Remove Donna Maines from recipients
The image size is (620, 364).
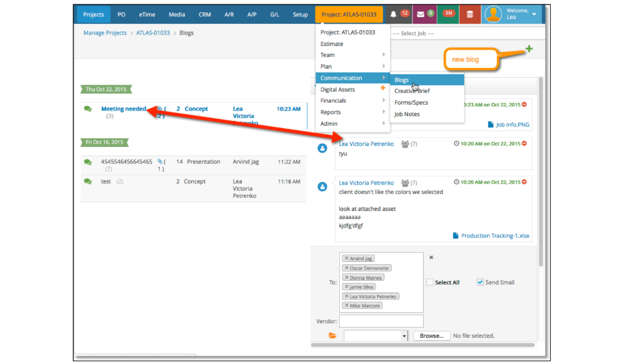point(347,277)
